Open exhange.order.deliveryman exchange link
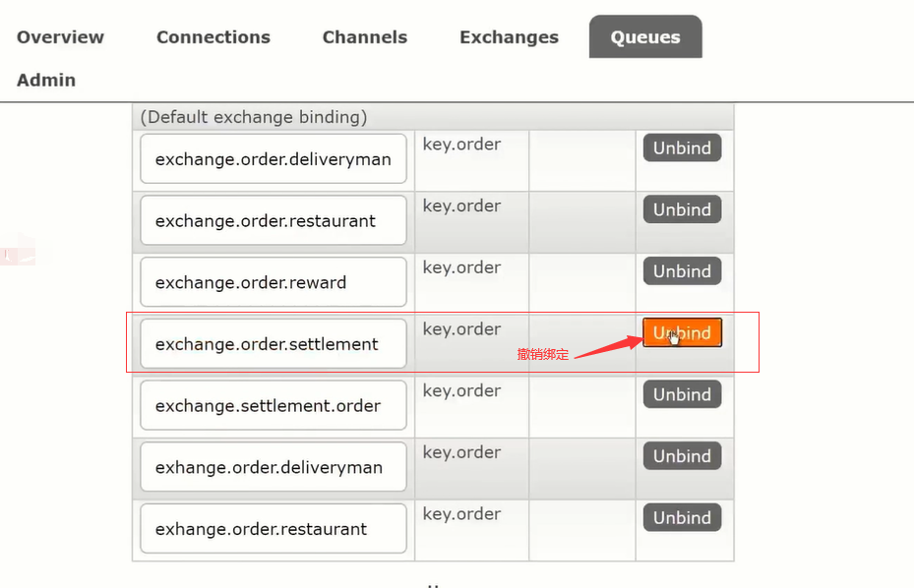 tap(274, 467)
